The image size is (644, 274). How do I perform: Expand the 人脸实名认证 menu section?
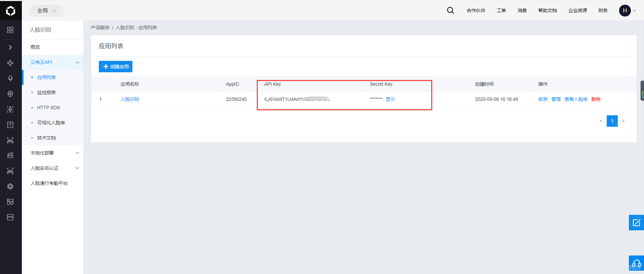coord(53,168)
